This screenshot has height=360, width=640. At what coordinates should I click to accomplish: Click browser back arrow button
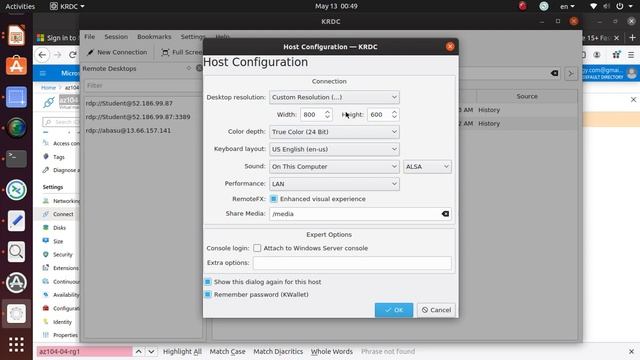click(x=42, y=54)
